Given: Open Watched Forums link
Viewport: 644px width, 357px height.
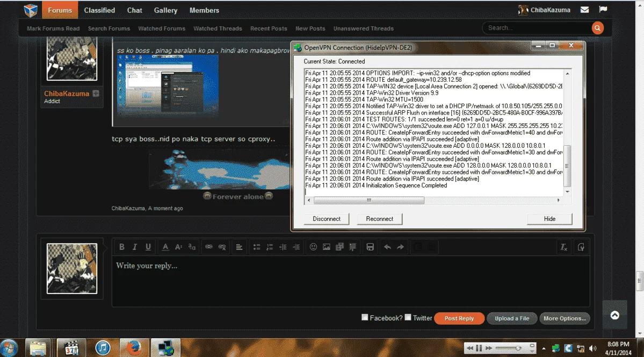Looking at the screenshot, I should click(162, 28).
